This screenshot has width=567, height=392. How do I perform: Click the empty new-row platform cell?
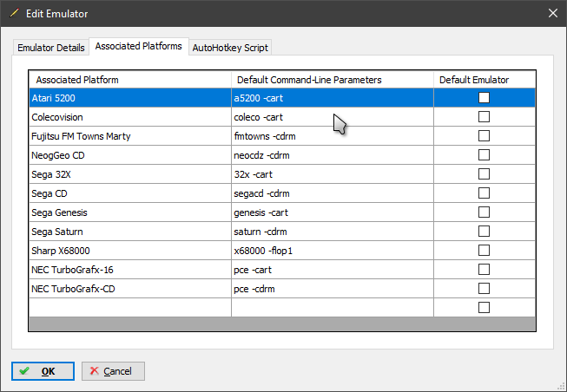[x=130, y=308]
